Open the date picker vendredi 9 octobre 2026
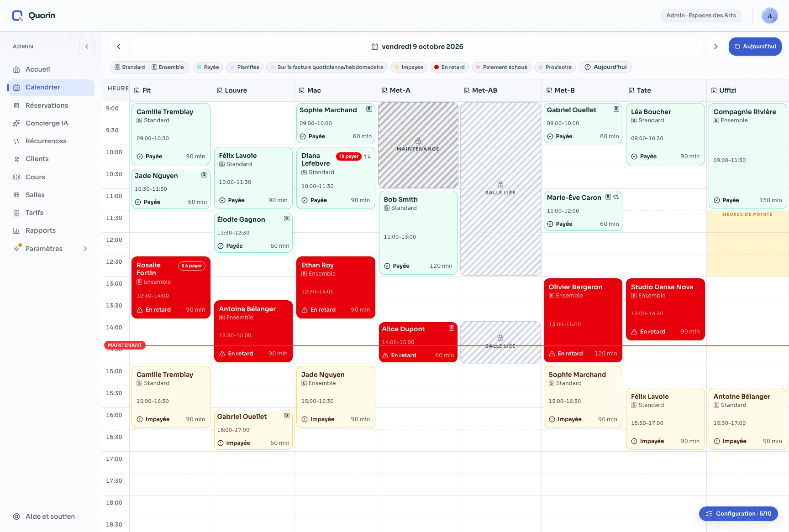Viewport: 789px width, 532px height. (417, 47)
